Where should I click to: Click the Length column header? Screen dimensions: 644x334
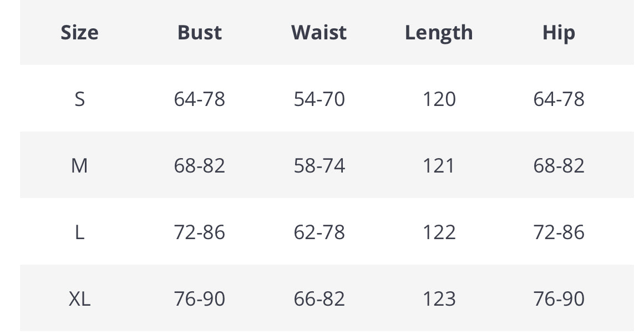point(439,33)
